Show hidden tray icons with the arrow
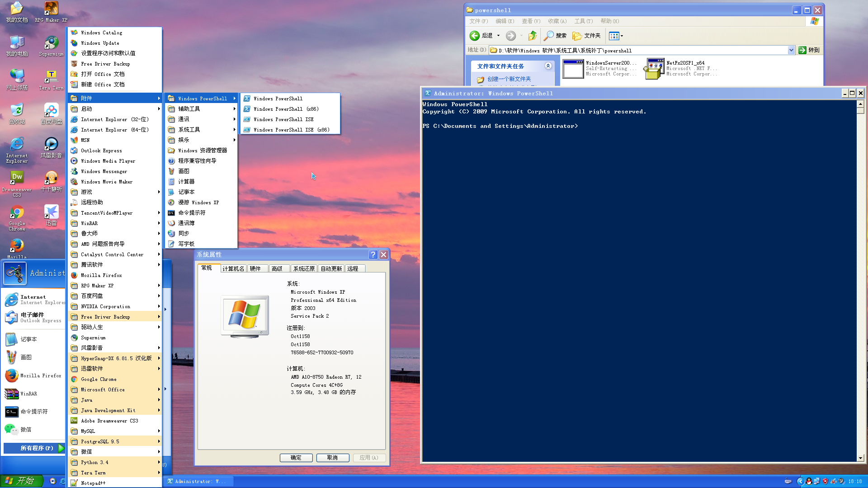Image resolution: width=868 pixels, height=488 pixels. coord(800,482)
